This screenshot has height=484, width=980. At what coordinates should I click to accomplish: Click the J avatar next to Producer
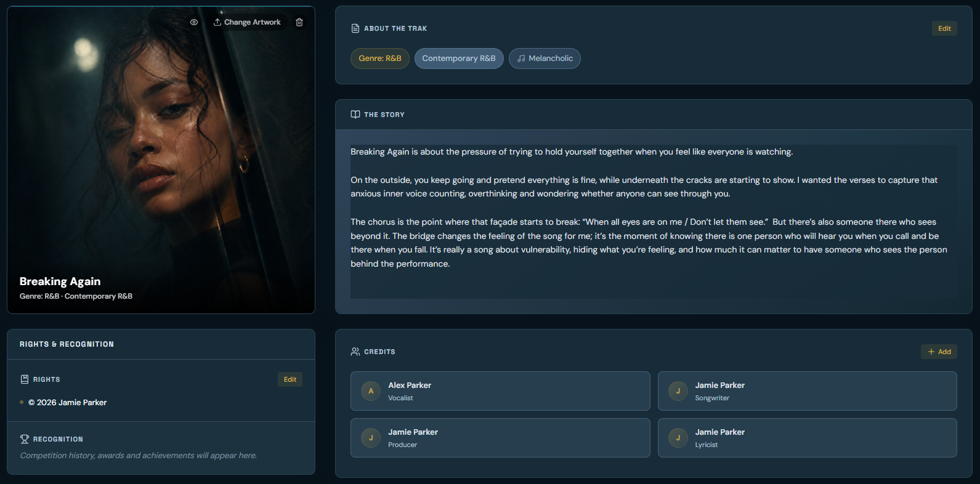pos(371,438)
